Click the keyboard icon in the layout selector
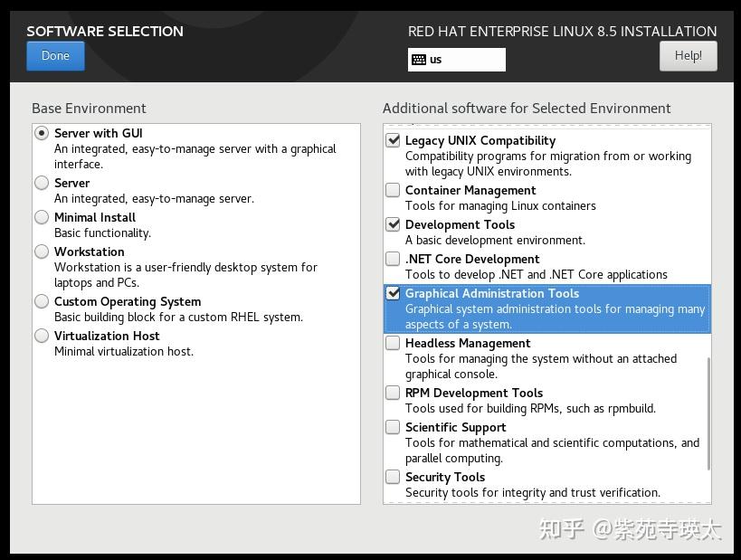The width and height of the screenshot is (741, 560). [418, 59]
